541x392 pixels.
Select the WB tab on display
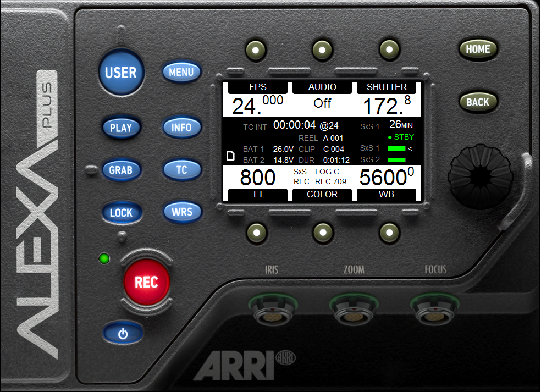[387, 195]
